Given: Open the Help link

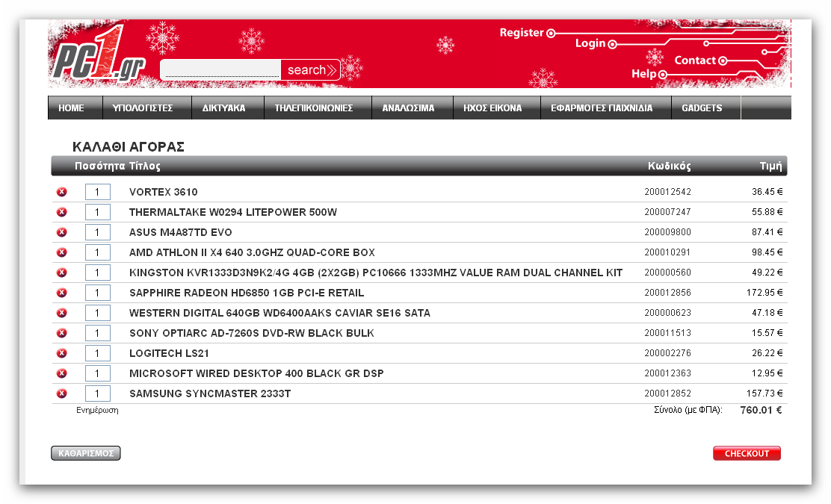Looking at the screenshot, I should [643, 74].
